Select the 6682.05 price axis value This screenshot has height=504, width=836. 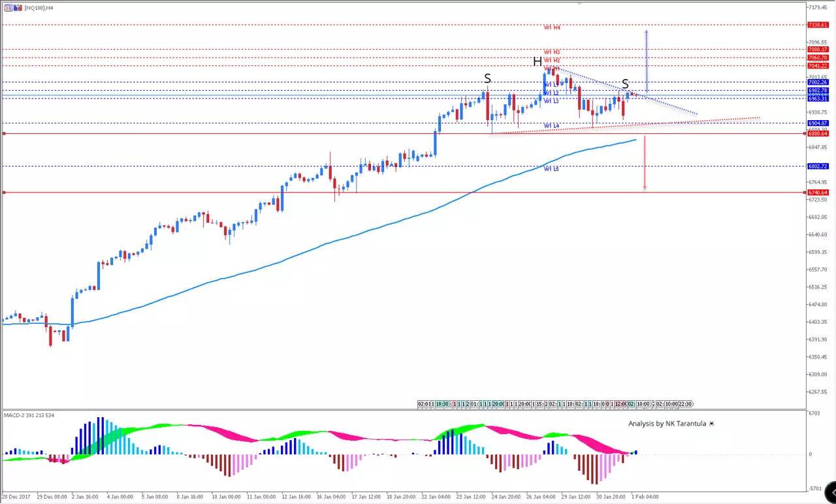click(818, 217)
